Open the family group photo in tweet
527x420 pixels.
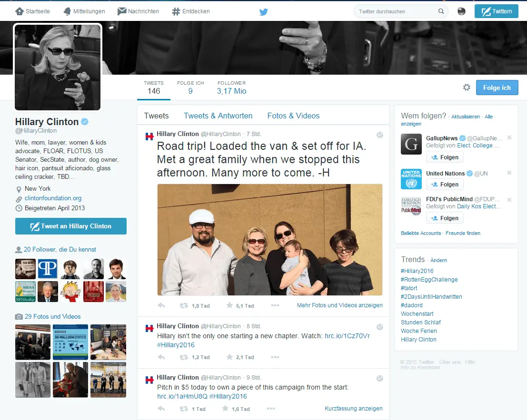(270, 240)
